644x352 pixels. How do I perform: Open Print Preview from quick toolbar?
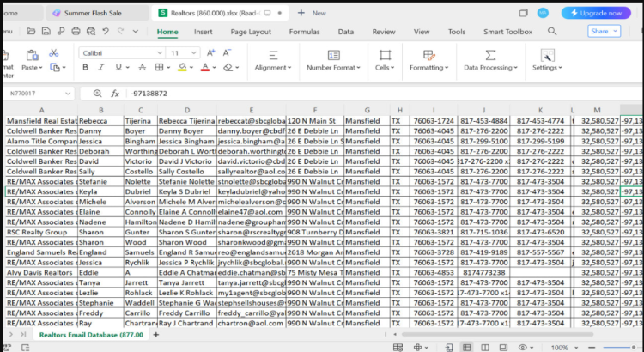91,31
